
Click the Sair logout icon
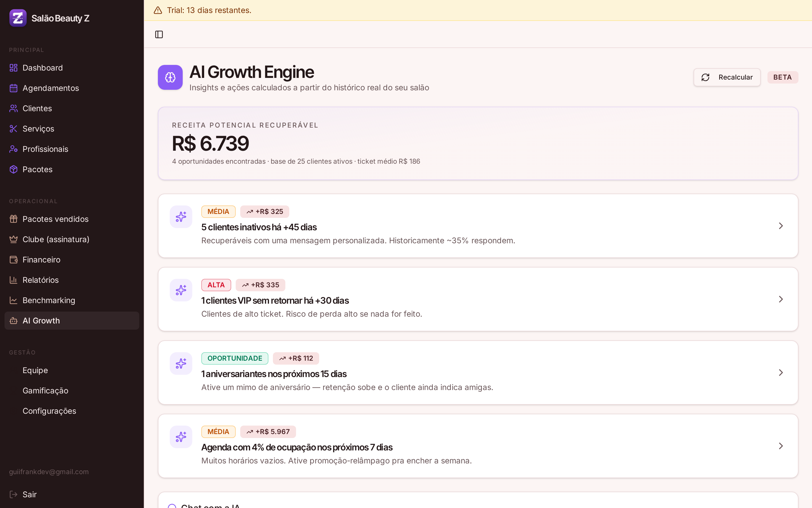pos(14,494)
